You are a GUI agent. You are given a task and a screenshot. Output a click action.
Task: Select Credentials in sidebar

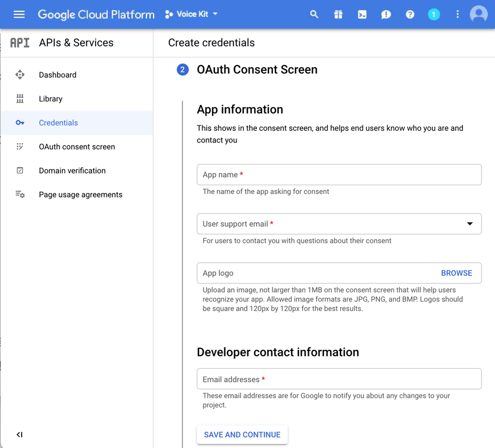[x=77, y=123]
